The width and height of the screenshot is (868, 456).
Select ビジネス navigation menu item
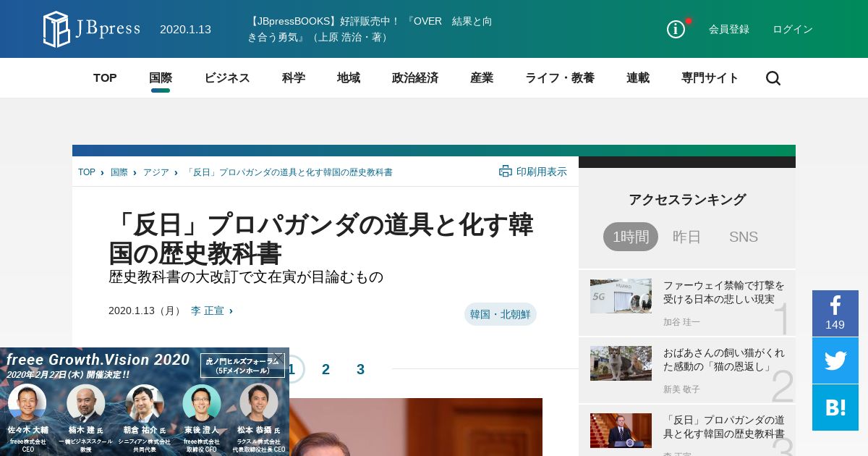click(227, 78)
